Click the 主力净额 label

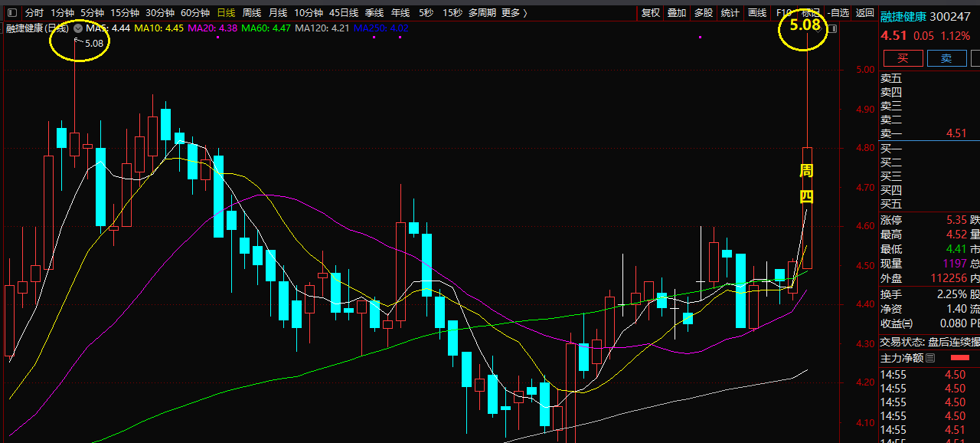(x=901, y=358)
